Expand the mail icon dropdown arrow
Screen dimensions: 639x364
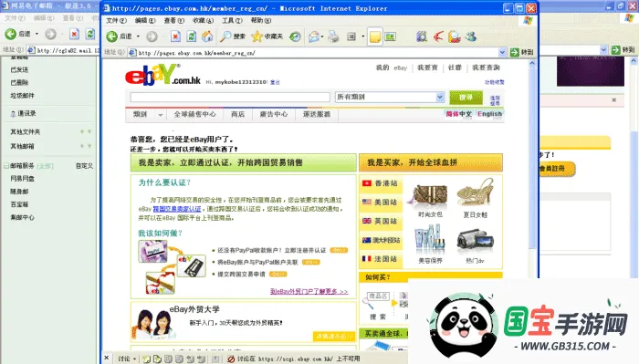coord(322,37)
